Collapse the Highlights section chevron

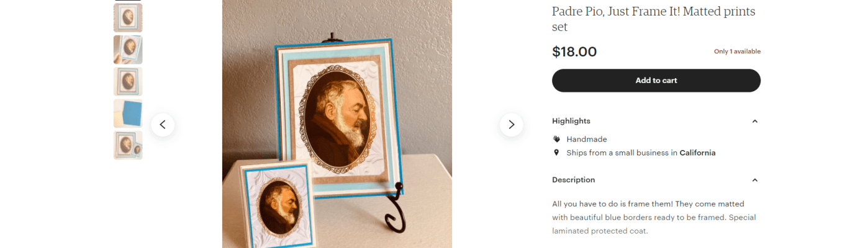(754, 121)
